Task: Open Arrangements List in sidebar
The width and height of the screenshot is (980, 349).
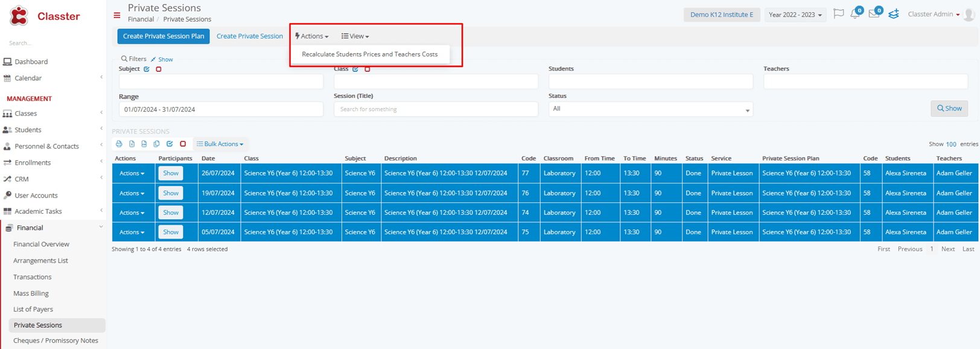Action: 40,260
